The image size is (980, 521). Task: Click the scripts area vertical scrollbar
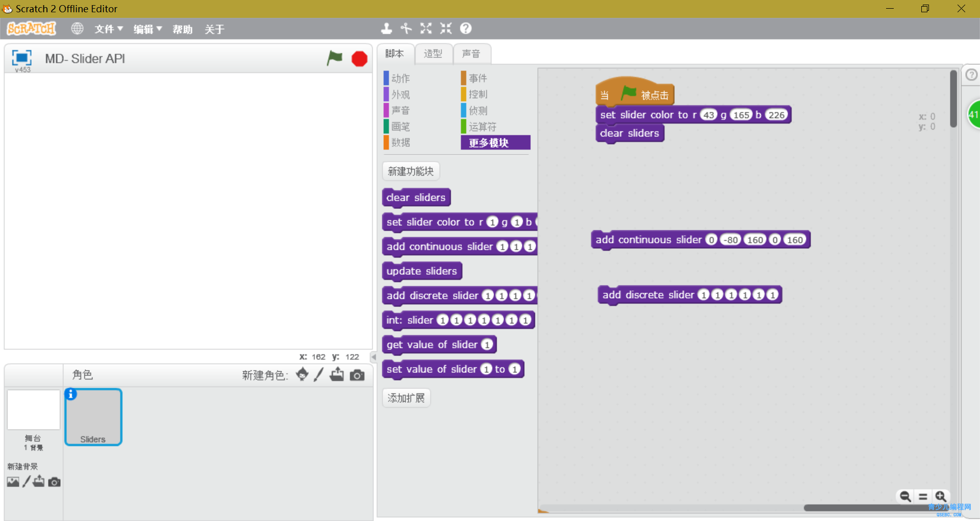[953, 99]
